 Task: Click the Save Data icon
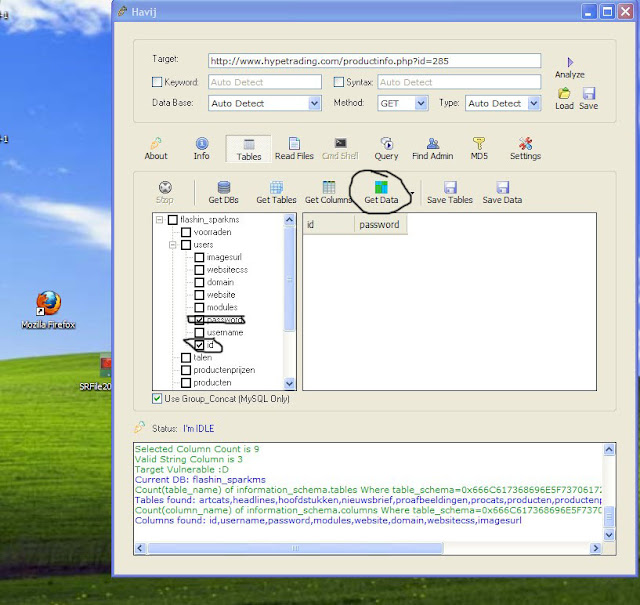502,187
